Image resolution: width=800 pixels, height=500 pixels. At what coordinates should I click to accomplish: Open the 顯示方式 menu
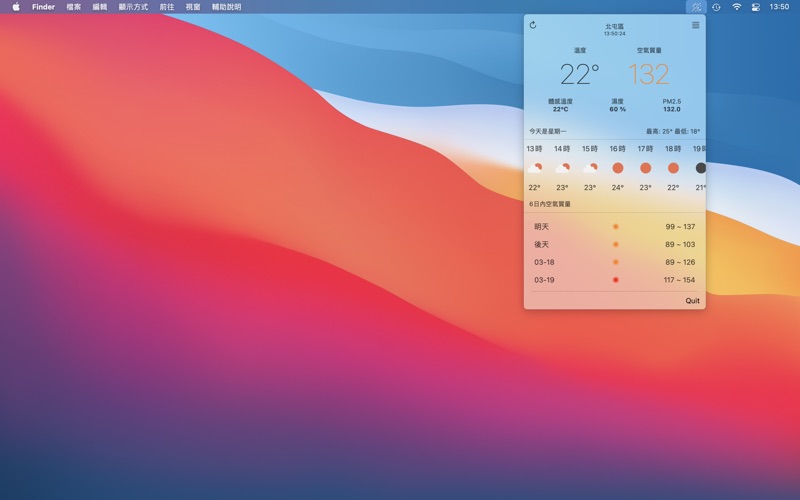[x=133, y=7]
